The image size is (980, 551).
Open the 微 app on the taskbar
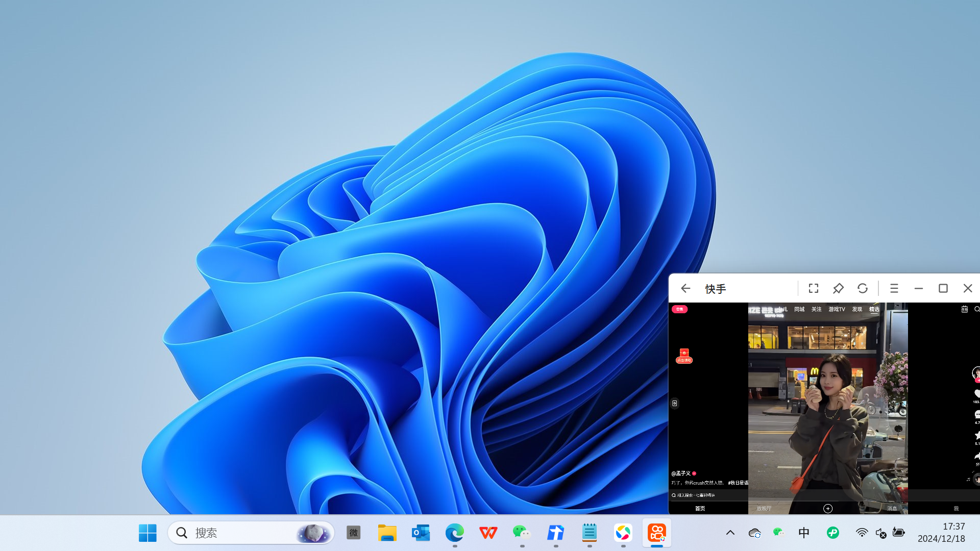[x=354, y=533]
